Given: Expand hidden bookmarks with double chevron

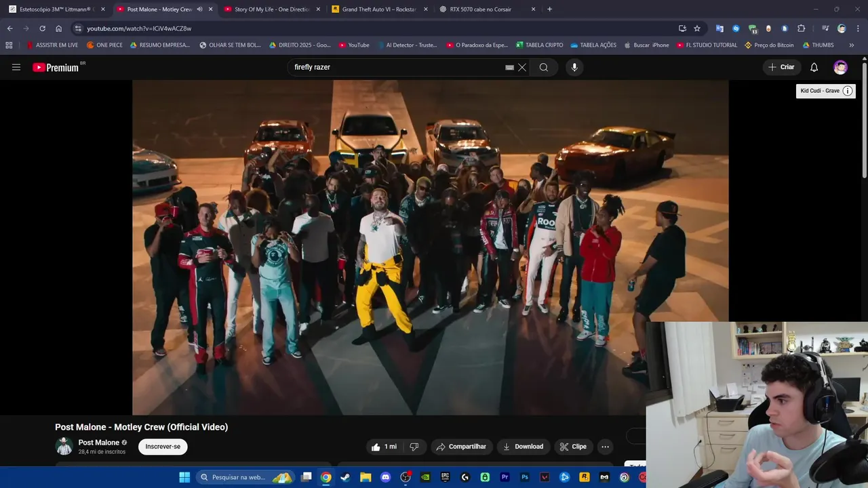Looking at the screenshot, I should [x=852, y=45].
